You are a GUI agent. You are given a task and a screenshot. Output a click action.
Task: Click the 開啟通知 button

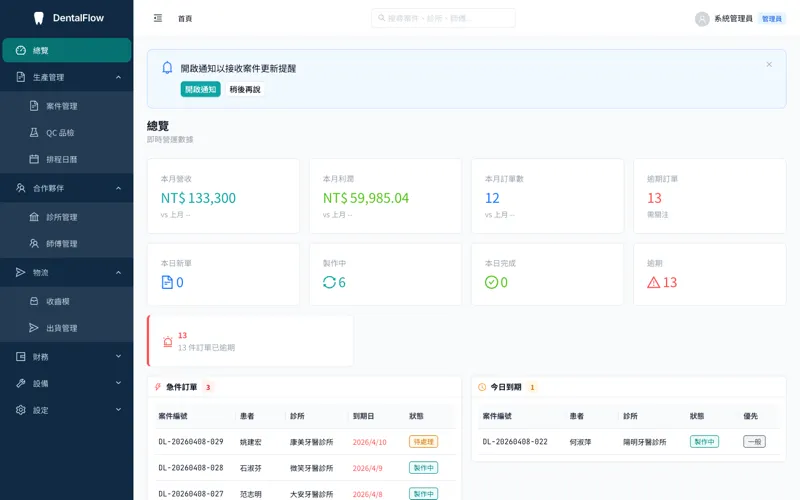pos(201,89)
